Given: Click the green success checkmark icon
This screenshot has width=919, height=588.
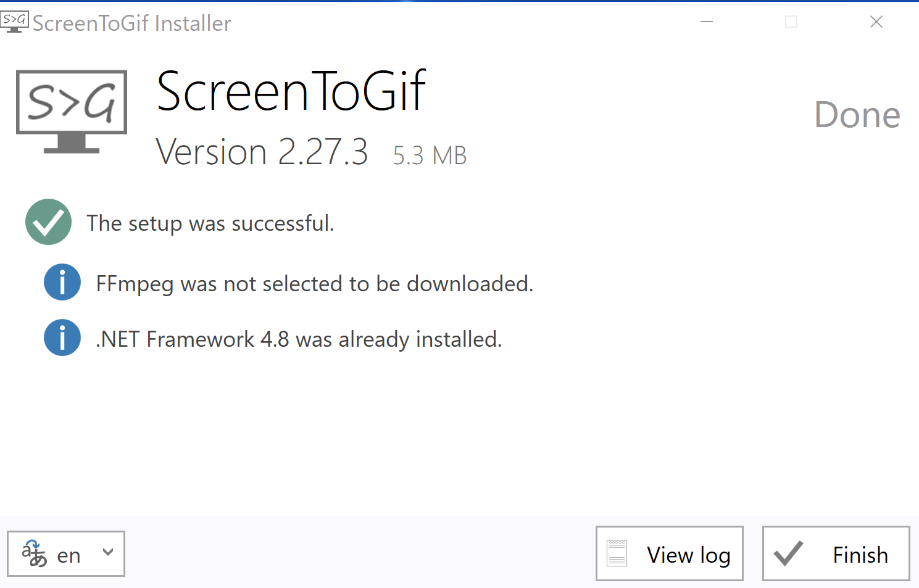Looking at the screenshot, I should point(48,222).
